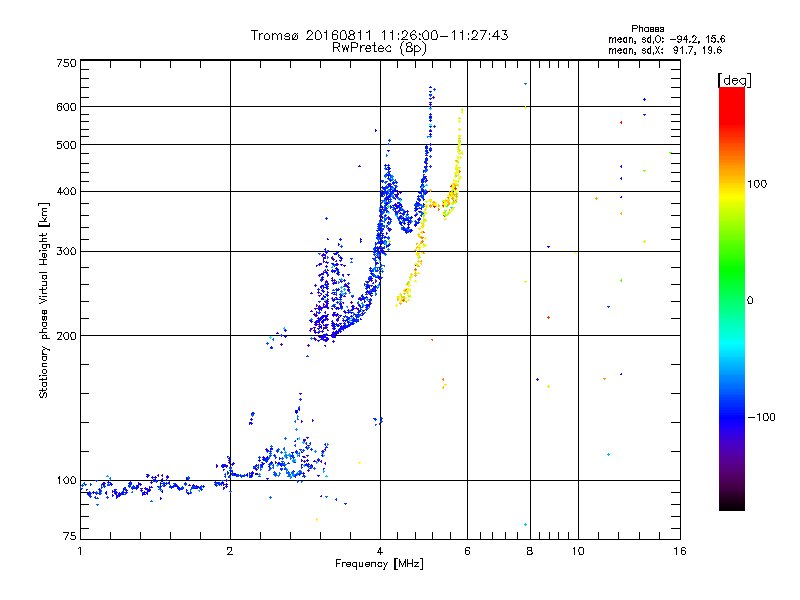Click the colorbar tick label '0'

click(750, 300)
